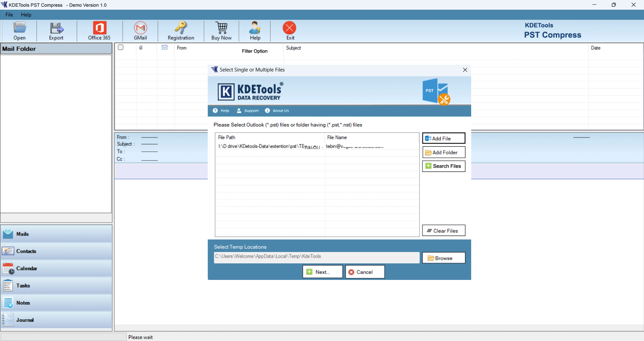The image size is (644, 341).
Task: Click the Registration key icon
Action: 181,31
